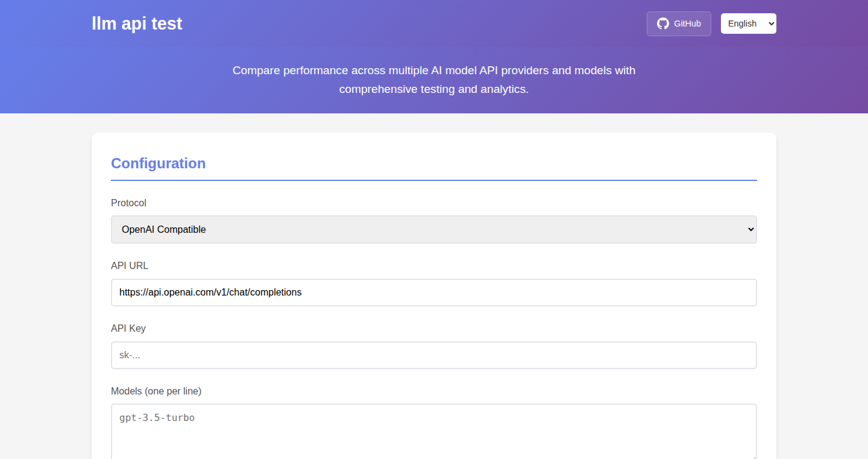Image resolution: width=868 pixels, height=459 pixels.
Task: Open the GitHub repository button
Action: pyautogui.click(x=679, y=24)
